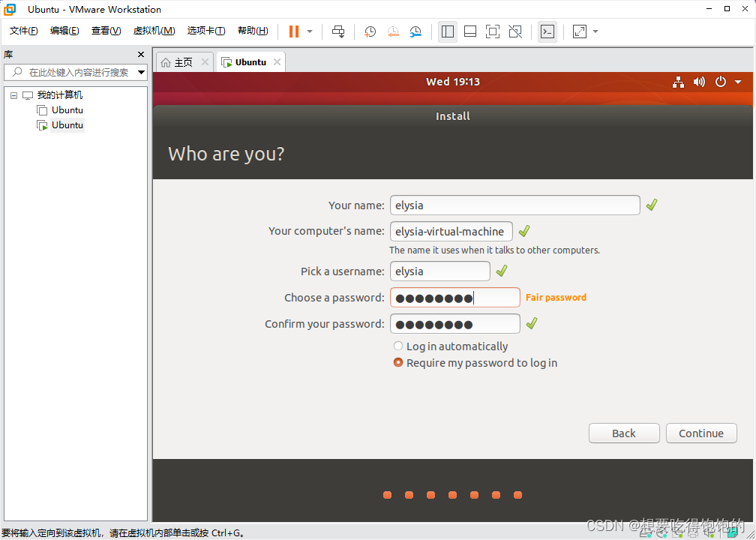Open the Ubuntu system menu arrow
The height and width of the screenshot is (540, 756).
[x=738, y=82]
